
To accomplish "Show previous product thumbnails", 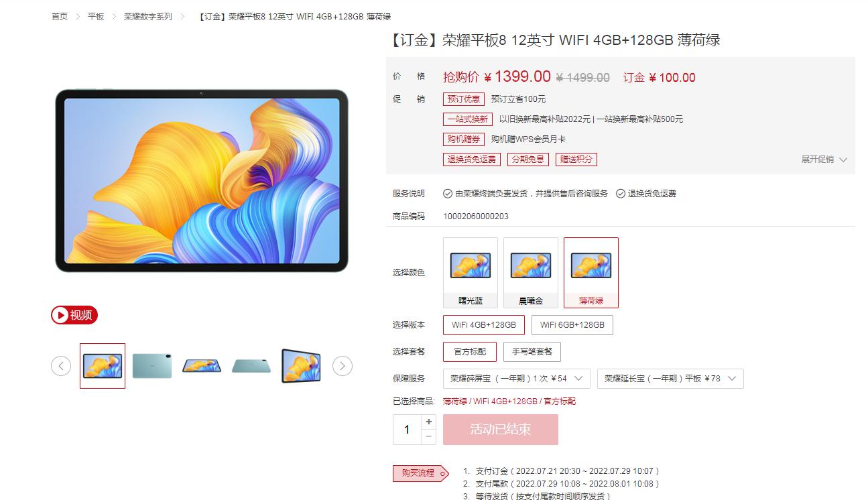I will pos(61,366).
